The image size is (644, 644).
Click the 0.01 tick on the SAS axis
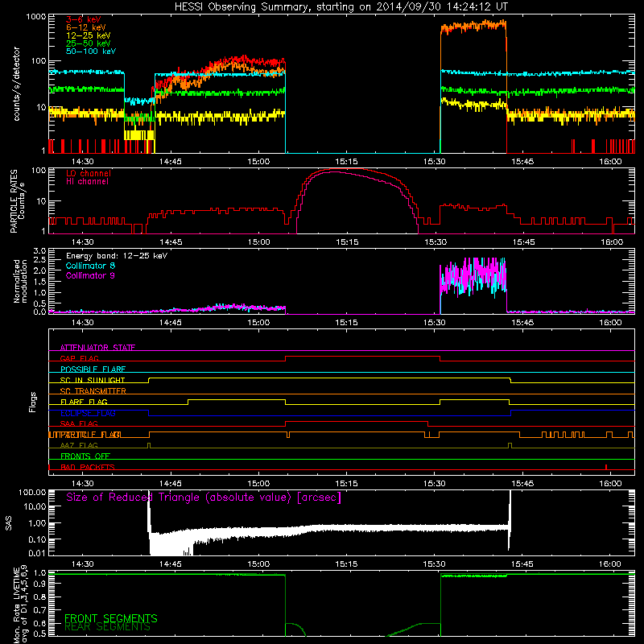point(37,553)
